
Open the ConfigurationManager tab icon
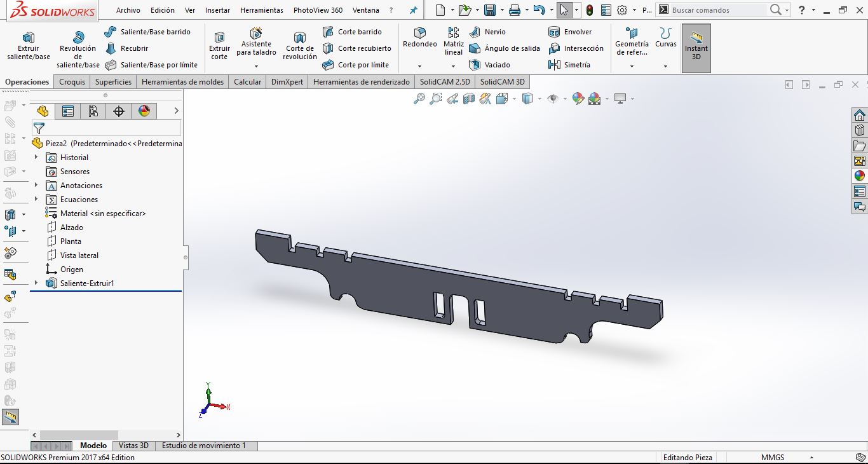coord(93,111)
